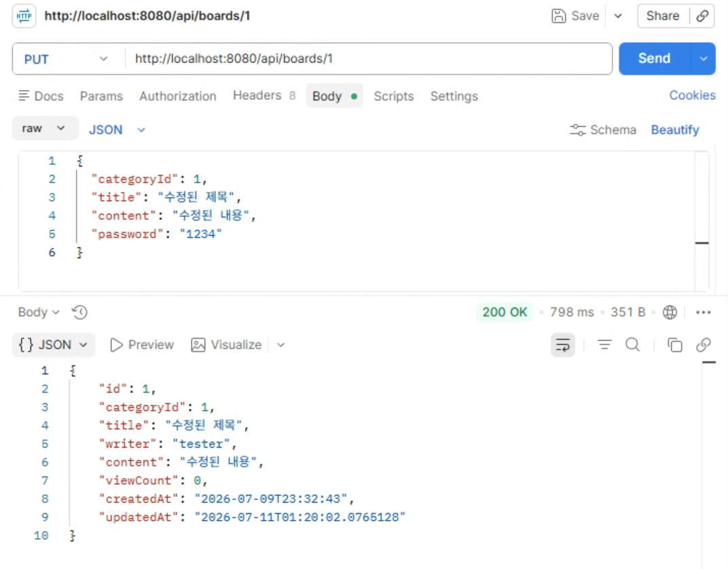This screenshot has width=728, height=569.
Task: Expand Visualize options chevron
Action: [280, 345]
